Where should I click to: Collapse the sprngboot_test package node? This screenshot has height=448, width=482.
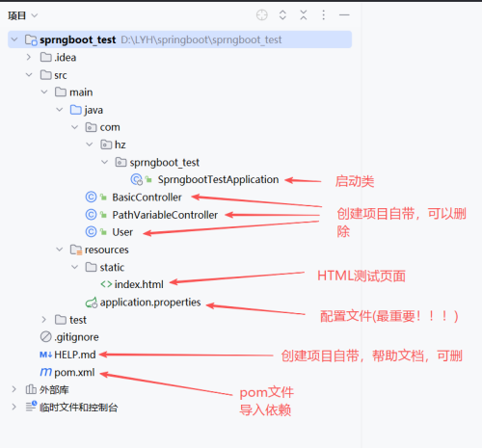pyautogui.click(x=104, y=162)
